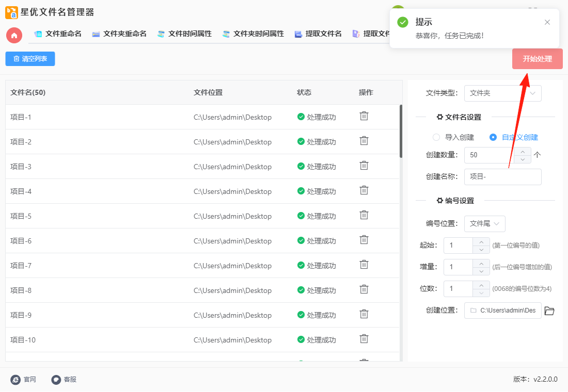
Task: Switch to 文件夹重命名 tab
Action: [119, 34]
